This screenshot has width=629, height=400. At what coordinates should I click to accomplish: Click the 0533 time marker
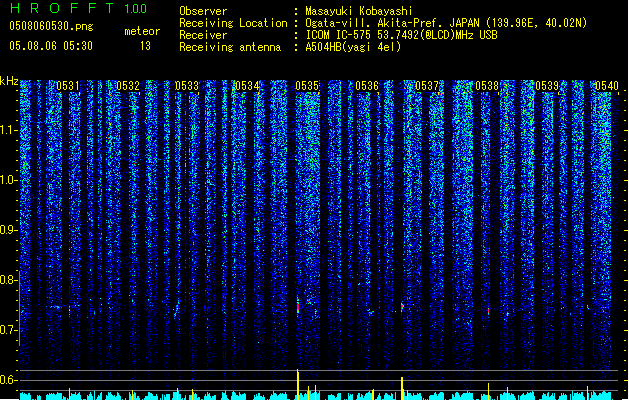click(187, 86)
